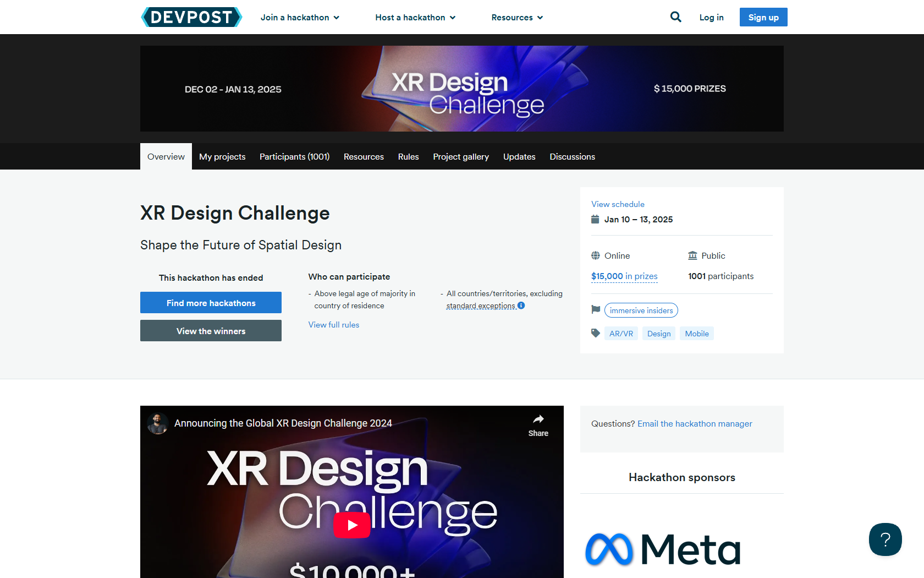Click the standard exceptions info icon
Screen dimensions: 924x578
pos(521,306)
